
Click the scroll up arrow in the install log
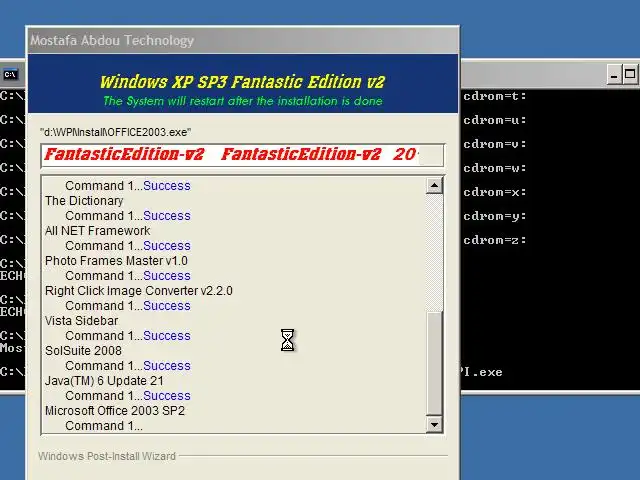pyautogui.click(x=434, y=186)
